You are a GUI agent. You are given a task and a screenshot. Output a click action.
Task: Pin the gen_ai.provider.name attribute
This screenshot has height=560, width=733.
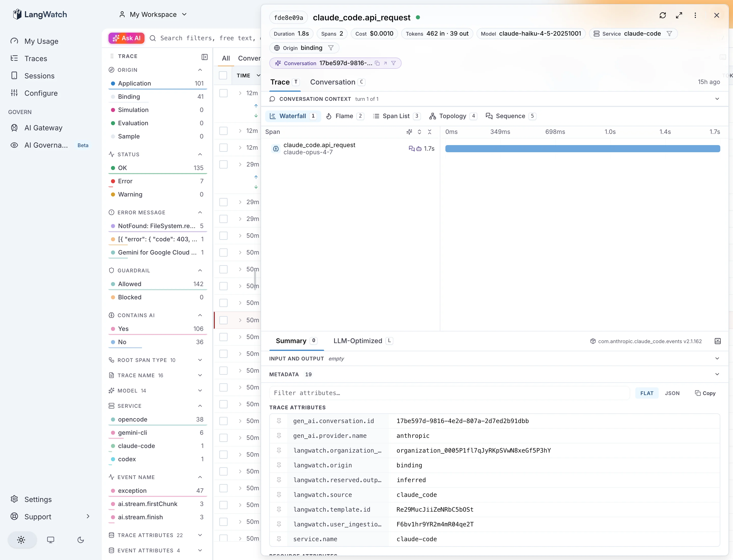tap(279, 436)
